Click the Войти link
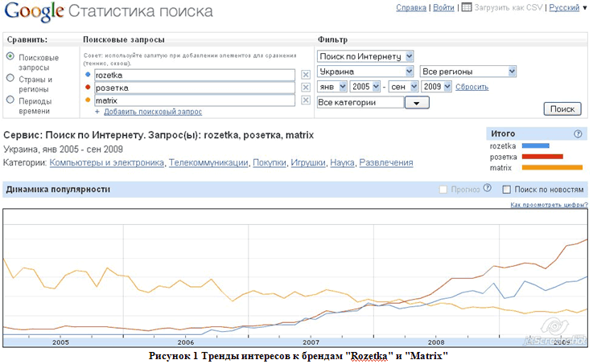This screenshot has width=593, height=364. point(443,7)
